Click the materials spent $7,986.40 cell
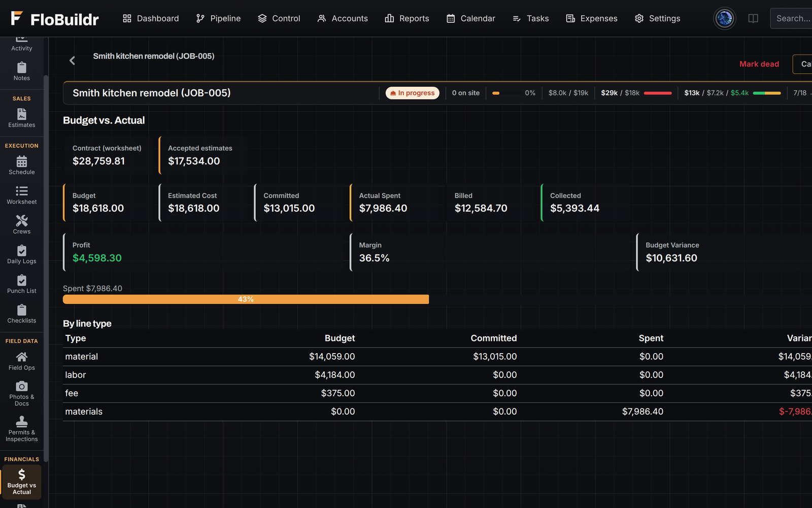 pyautogui.click(x=642, y=411)
